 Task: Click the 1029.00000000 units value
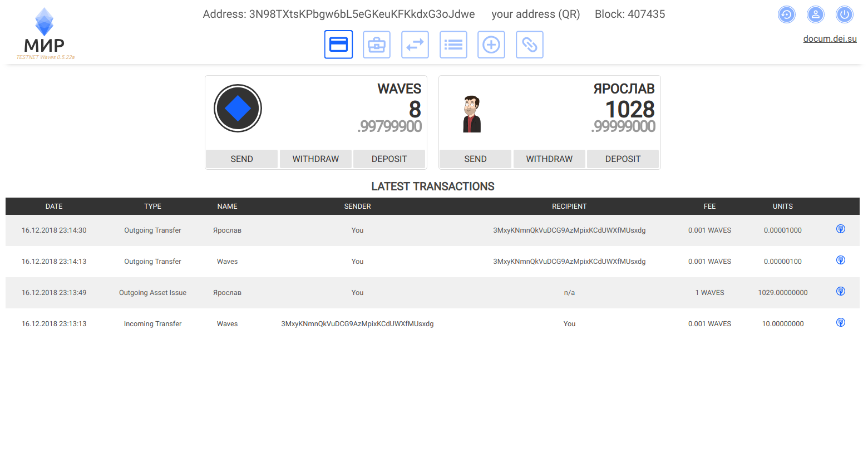(782, 293)
